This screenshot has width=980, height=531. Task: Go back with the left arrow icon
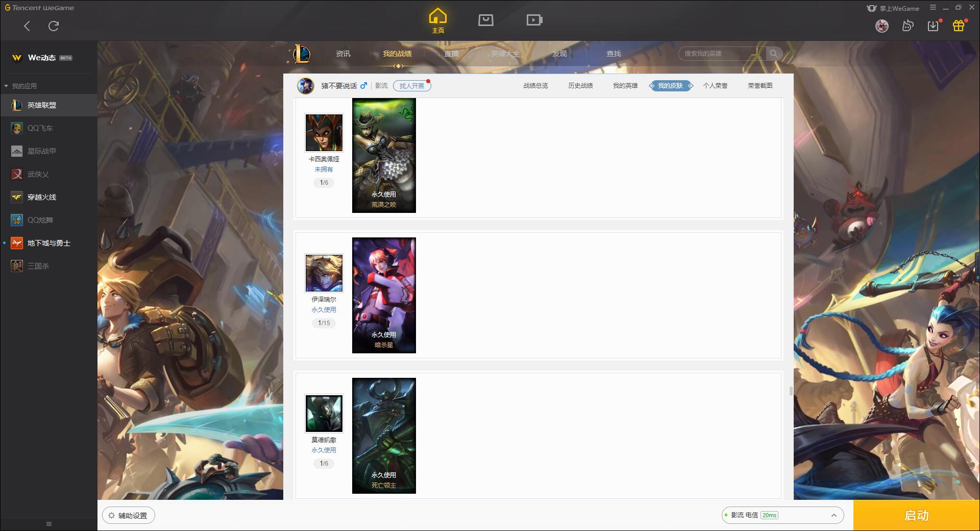point(27,26)
